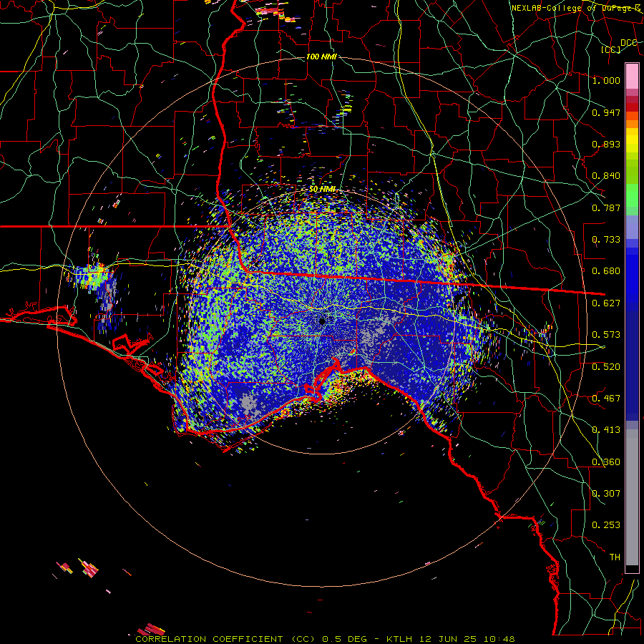
Task: Click the 0.787 scale value
Action: coord(606,208)
